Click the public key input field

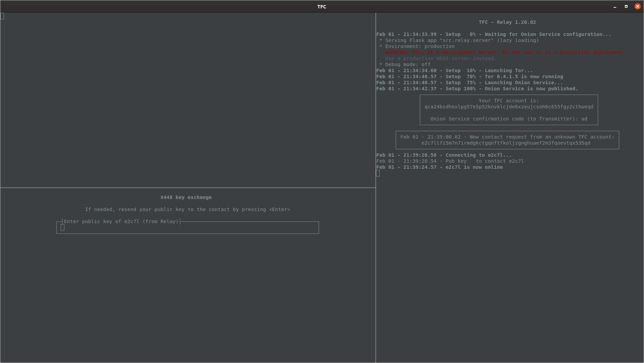pyautogui.click(x=188, y=228)
